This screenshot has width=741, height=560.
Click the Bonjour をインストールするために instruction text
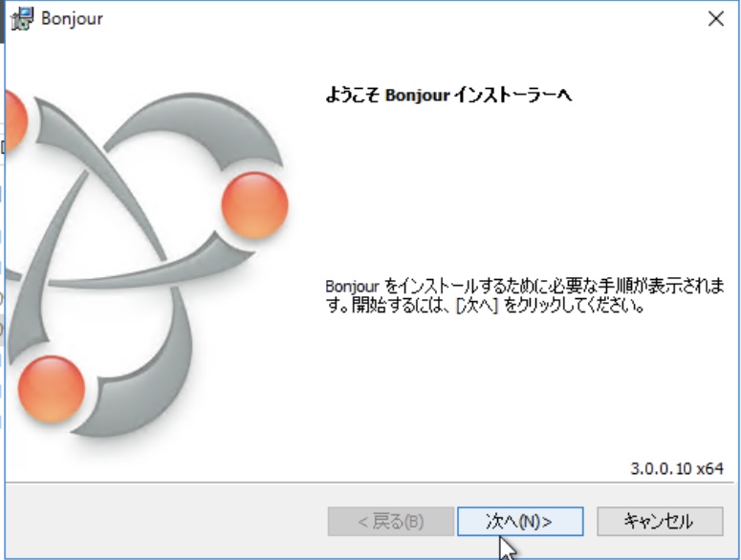pyautogui.click(x=525, y=295)
